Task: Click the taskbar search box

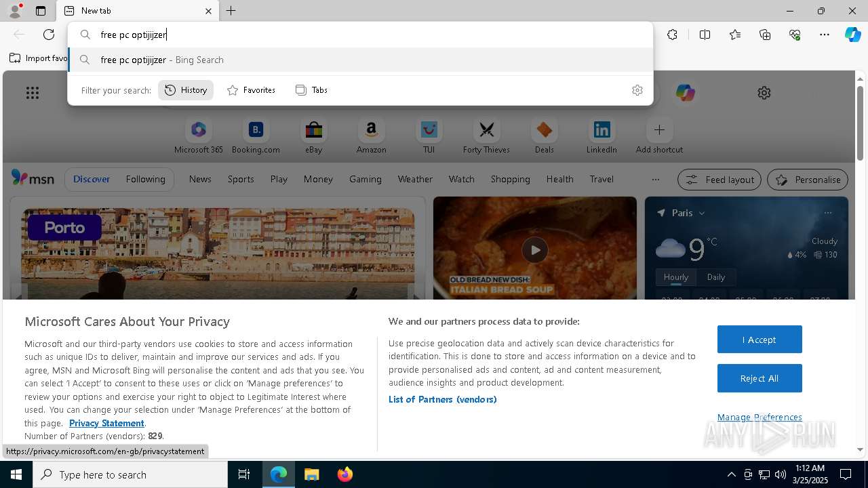Action: click(130, 474)
